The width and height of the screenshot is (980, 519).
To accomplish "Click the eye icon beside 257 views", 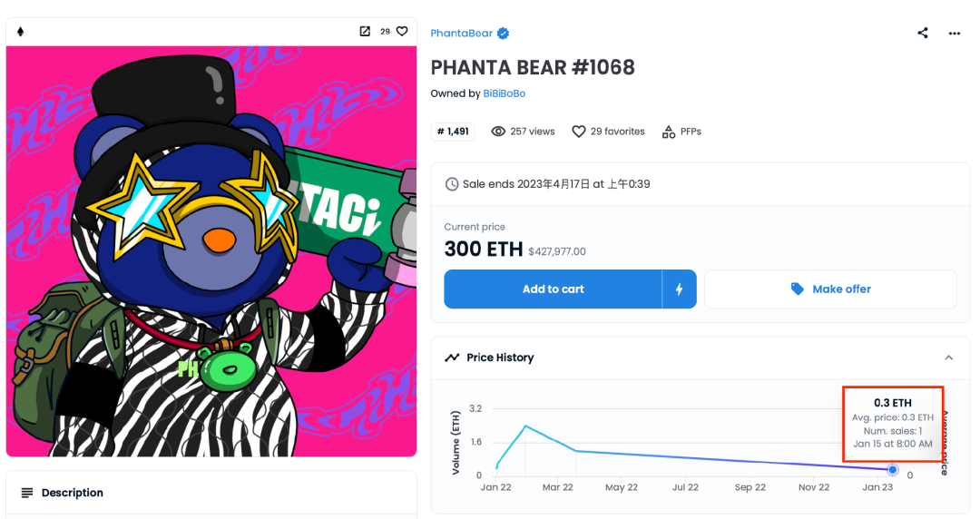I will click(x=498, y=132).
